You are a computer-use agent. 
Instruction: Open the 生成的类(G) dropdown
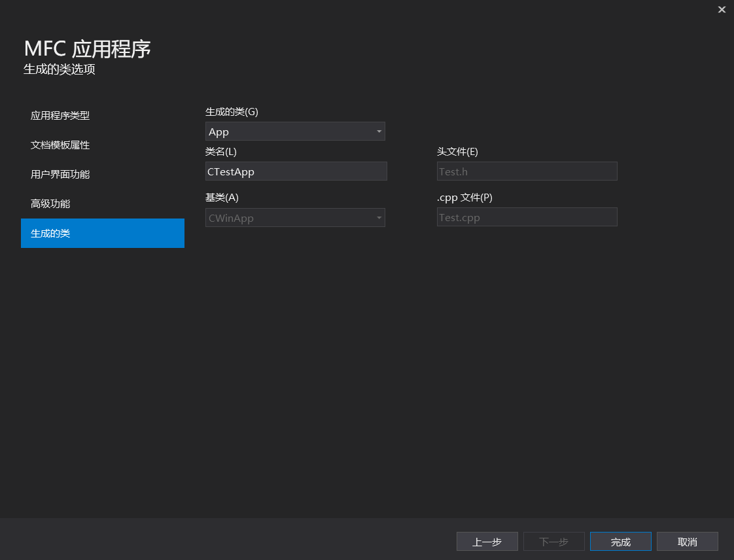(x=295, y=131)
